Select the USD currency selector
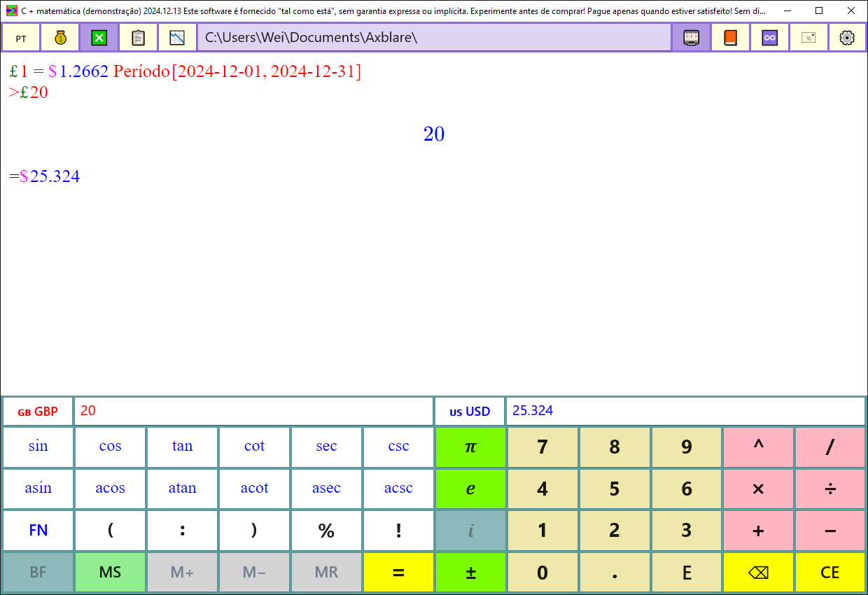The image size is (868, 595). pos(470,412)
